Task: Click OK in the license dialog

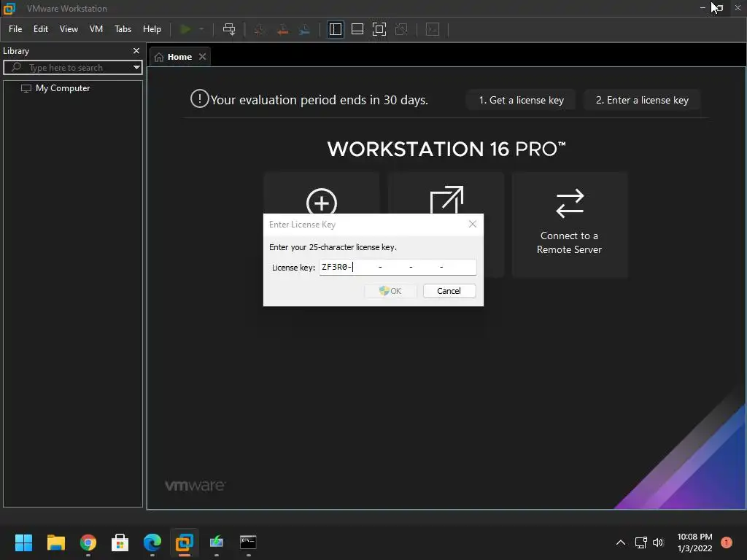Action: (x=391, y=291)
